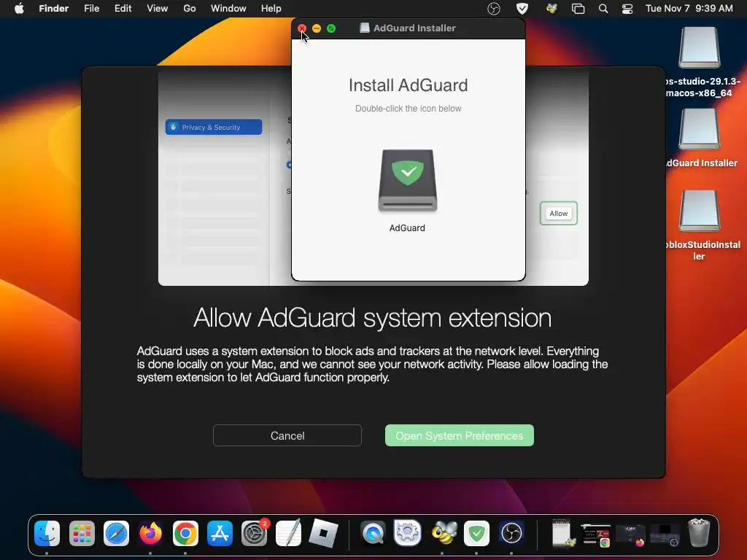The width and height of the screenshot is (747, 560).
Task: Select the RobloxStudioInstaller disk on the desktop
Action: click(x=699, y=211)
